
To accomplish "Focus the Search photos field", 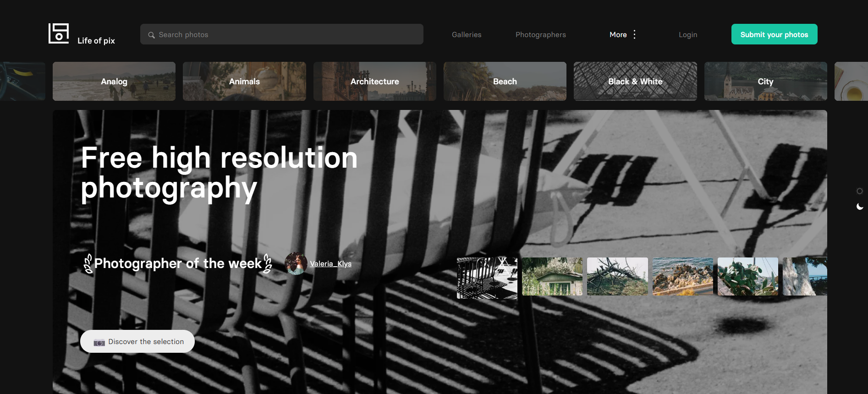I will [282, 34].
